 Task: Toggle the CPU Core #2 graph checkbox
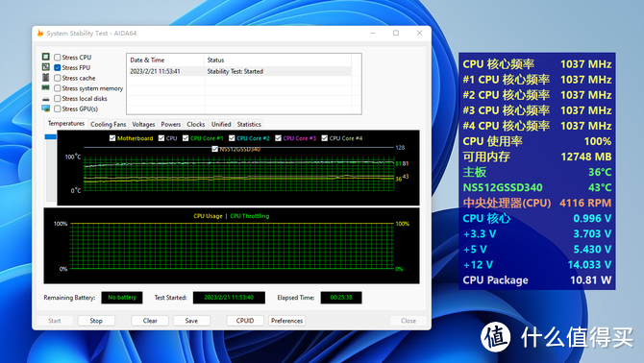click(x=232, y=138)
